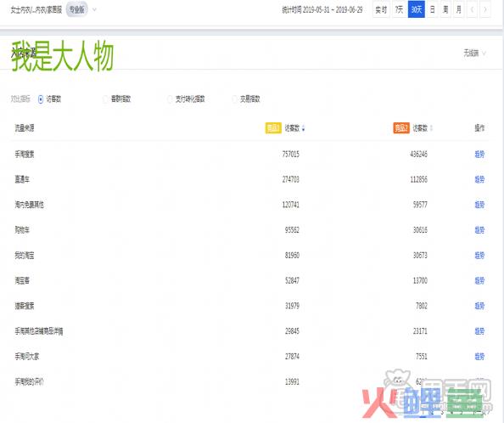Switch to the 7天 time range tab
The height and width of the screenshot is (423, 504).
point(399,9)
